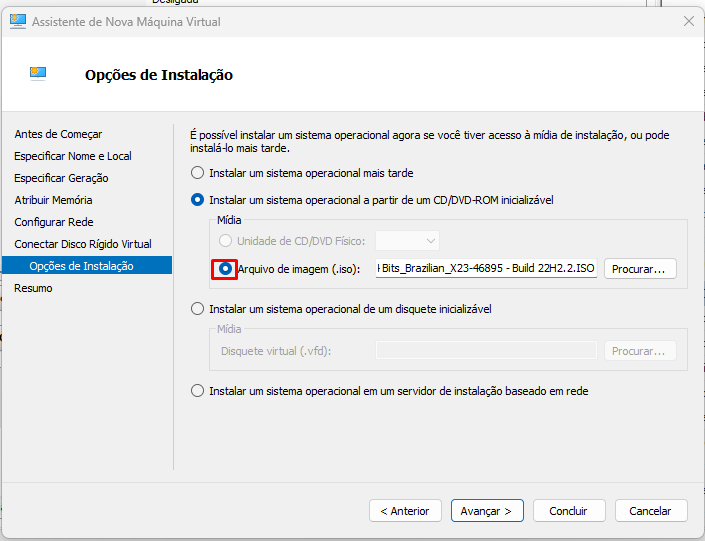
Task: Go to Configurar Rede step
Action: click(x=54, y=222)
